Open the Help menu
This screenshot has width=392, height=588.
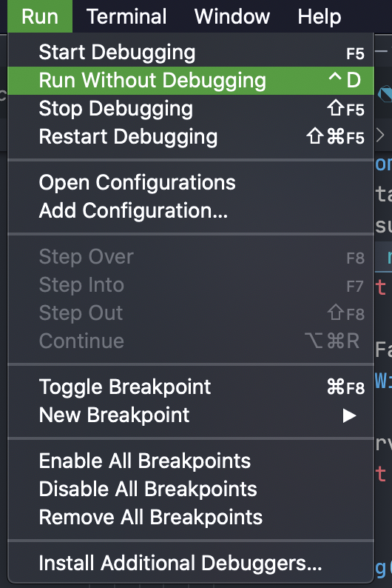click(x=320, y=16)
